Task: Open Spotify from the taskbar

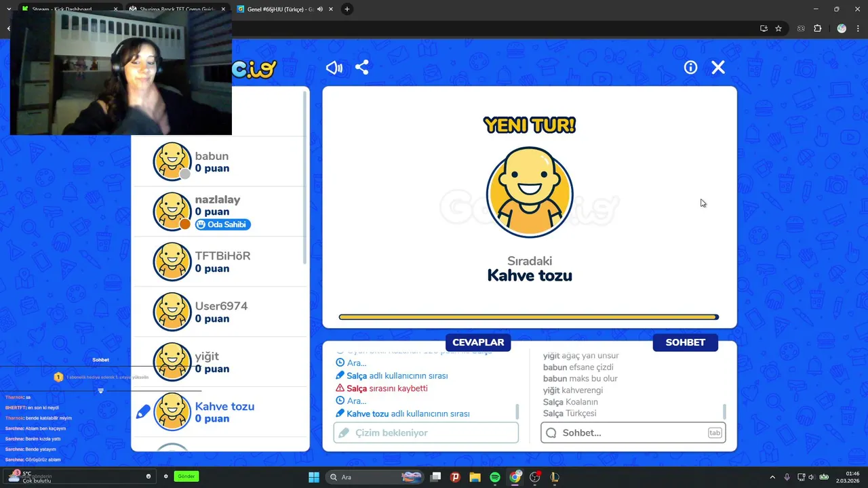Action: [x=495, y=477]
